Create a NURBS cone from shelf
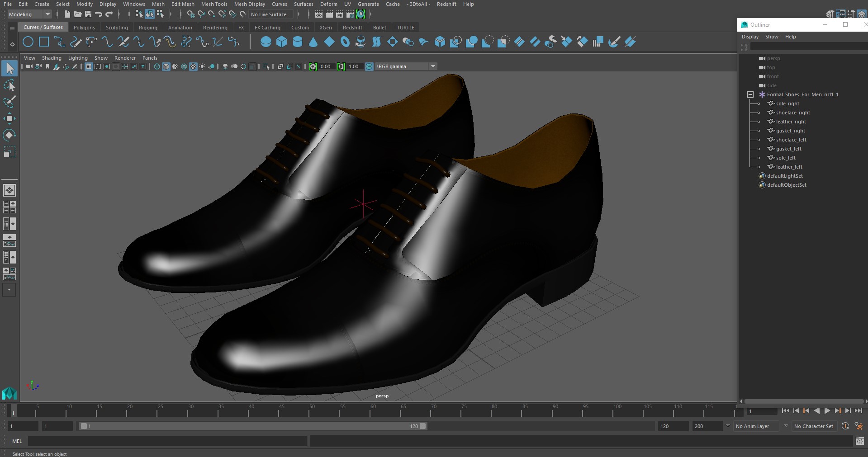The image size is (868, 457). 313,42
